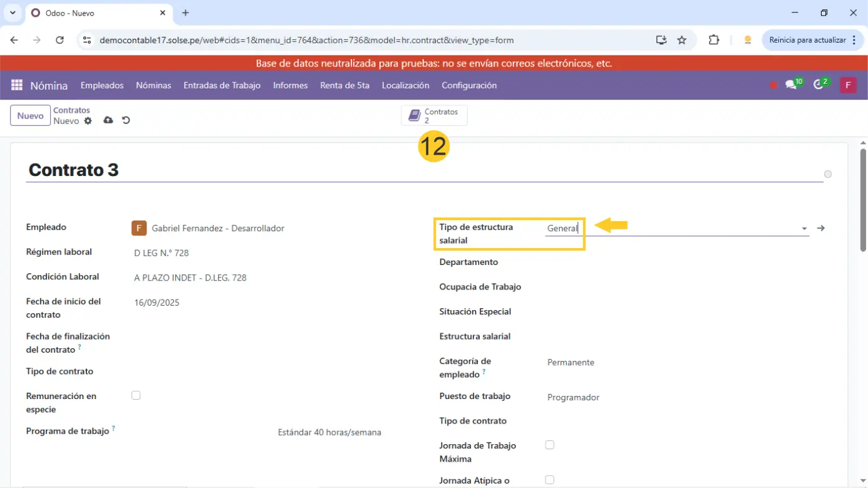The width and height of the screenshot is (868, 488).
Task: Expand the Tipo de estructura salarial dropdown
Action: [x=804, y=229]
